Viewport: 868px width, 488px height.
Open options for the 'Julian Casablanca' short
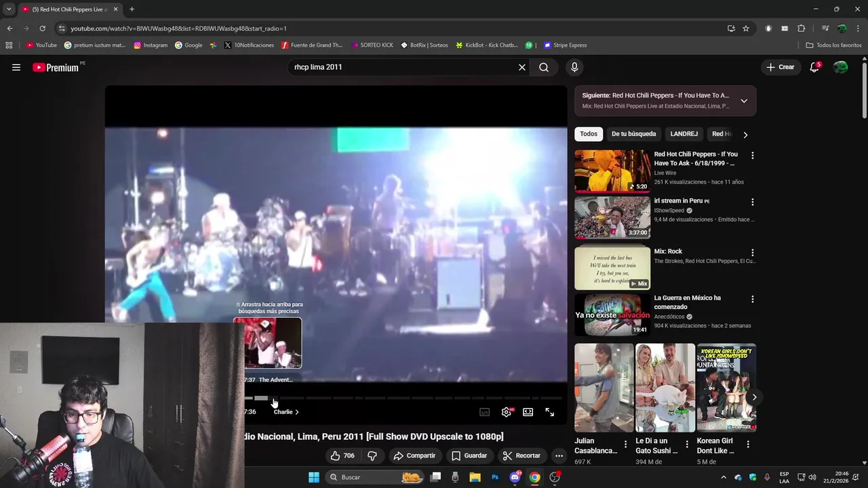click(x=626, y=445)
